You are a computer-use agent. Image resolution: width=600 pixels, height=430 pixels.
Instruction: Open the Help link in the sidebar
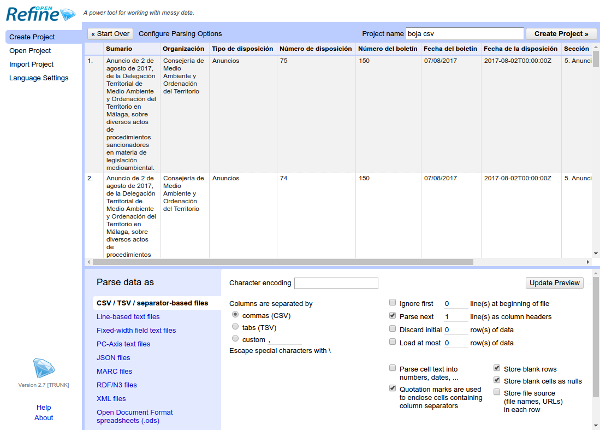(43, 407)
